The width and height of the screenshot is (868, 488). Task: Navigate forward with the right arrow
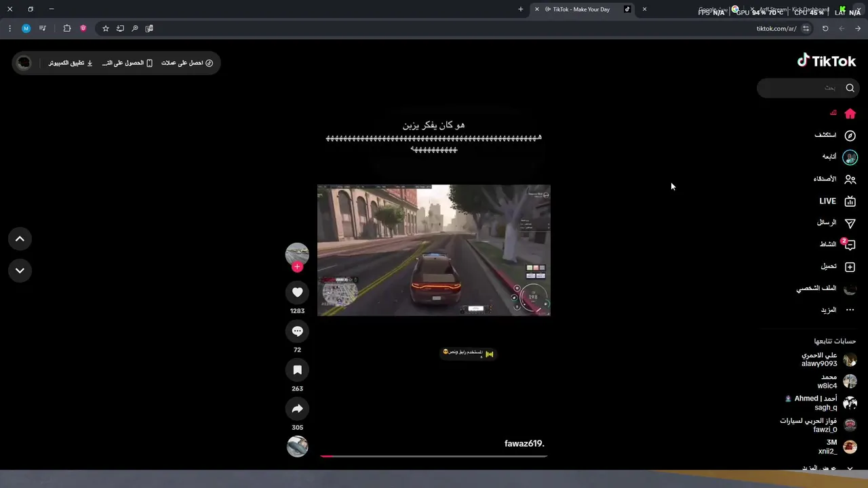pos(858,28)
